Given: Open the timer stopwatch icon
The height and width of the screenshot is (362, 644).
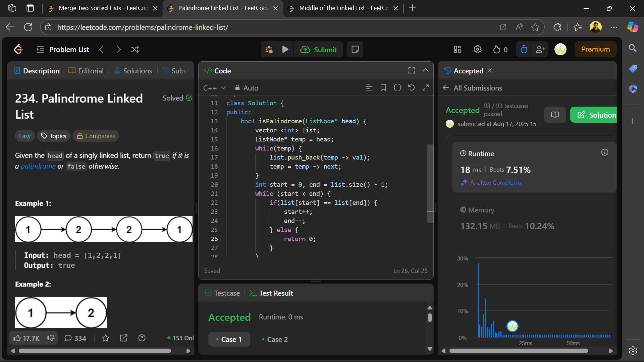Looking at the screenshot, I should [x=524, y=50].
